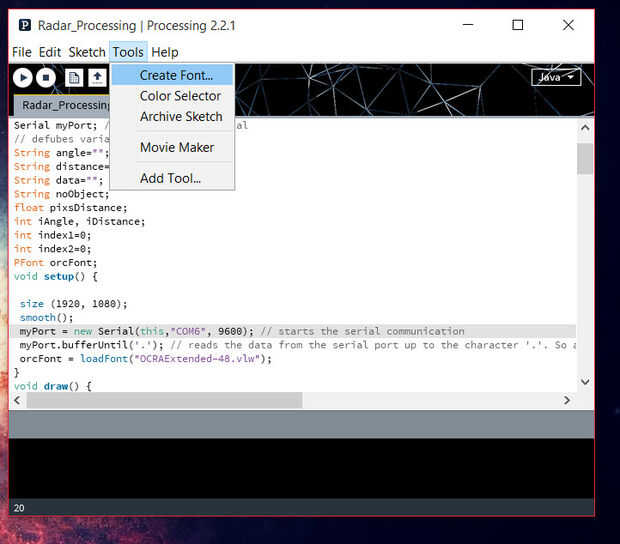Image resolution: width=620 pixels, height=544 pixels.
Task: Choose Add Tool... menu entry
Action: click(172, 178)
